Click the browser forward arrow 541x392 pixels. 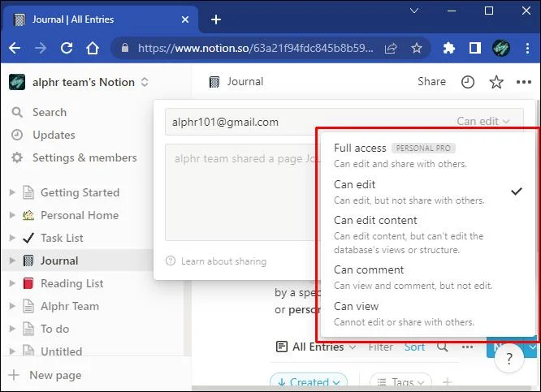[41, 48]
